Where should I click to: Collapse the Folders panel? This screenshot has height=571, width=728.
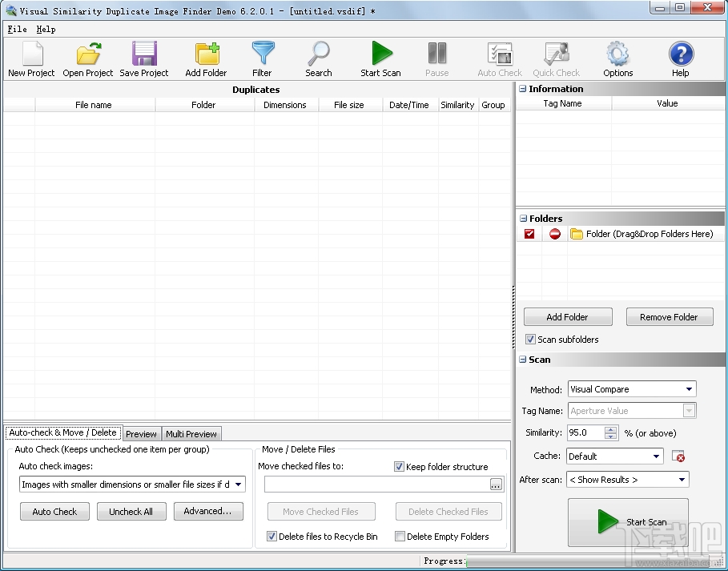coord(523,218)
